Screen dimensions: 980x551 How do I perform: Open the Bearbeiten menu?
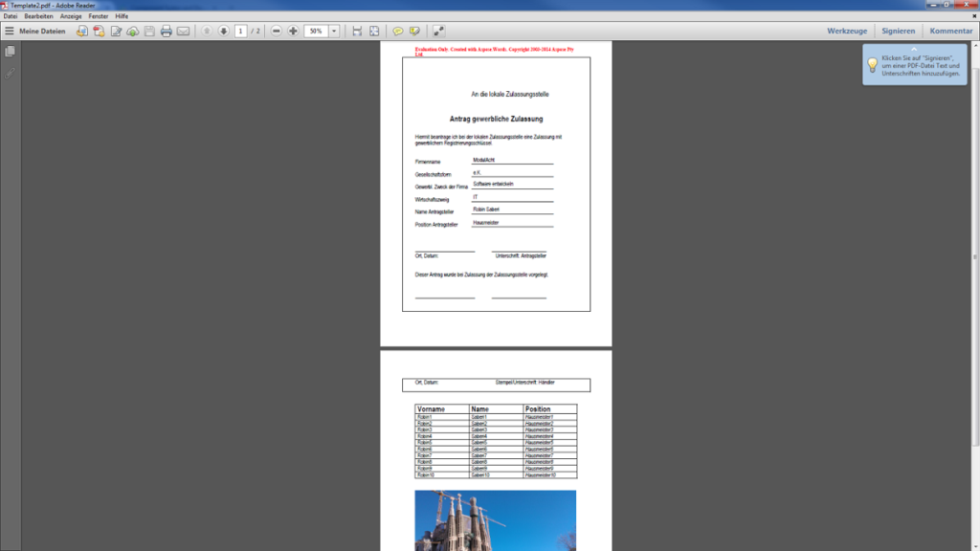pyautogui.click(x=38, y=16)
